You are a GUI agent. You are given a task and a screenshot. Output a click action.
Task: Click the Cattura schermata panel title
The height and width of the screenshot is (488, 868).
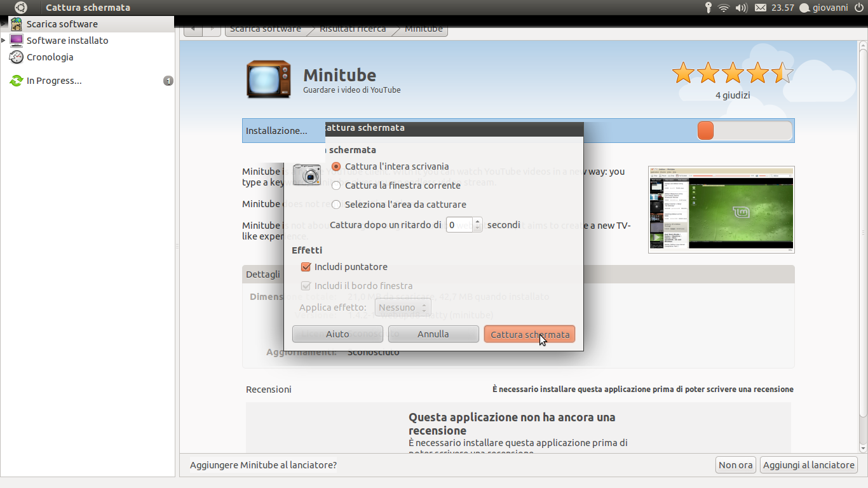[88, 8]
